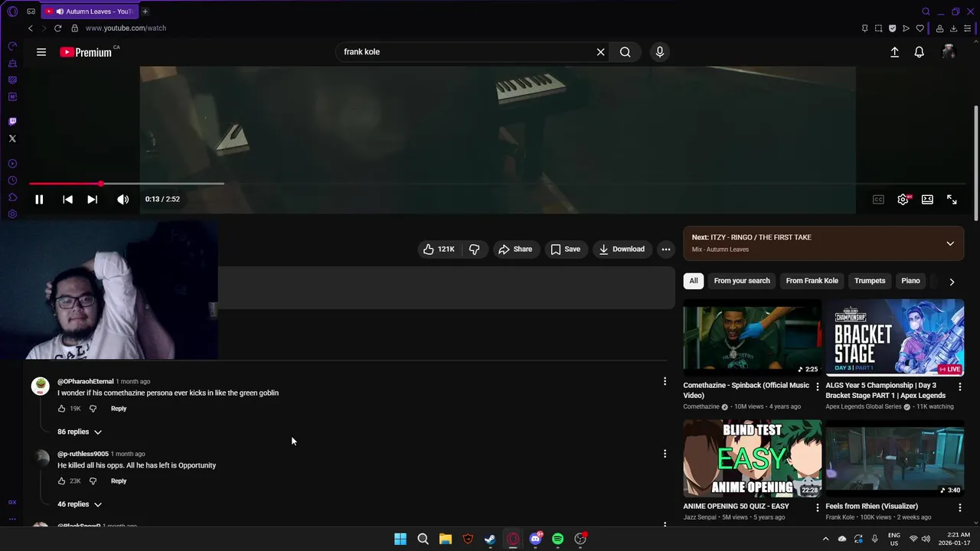Select From your search chip

tap(742, 281)
